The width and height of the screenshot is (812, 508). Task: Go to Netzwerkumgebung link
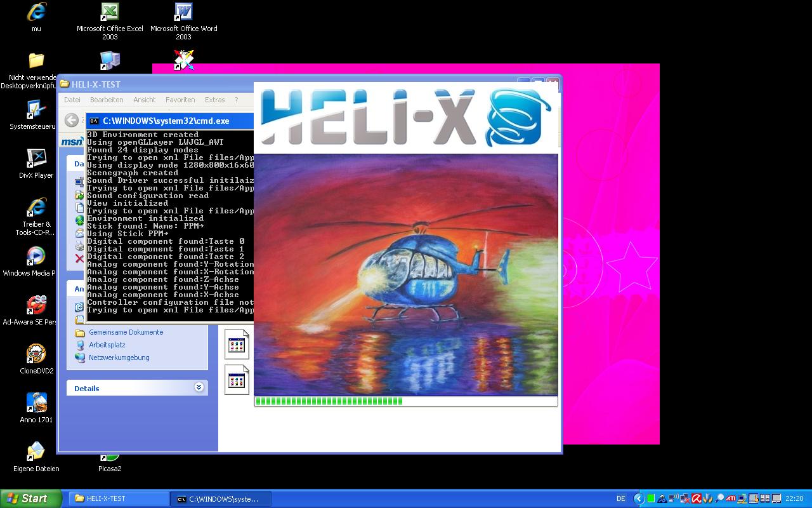(x=119, y=358)
